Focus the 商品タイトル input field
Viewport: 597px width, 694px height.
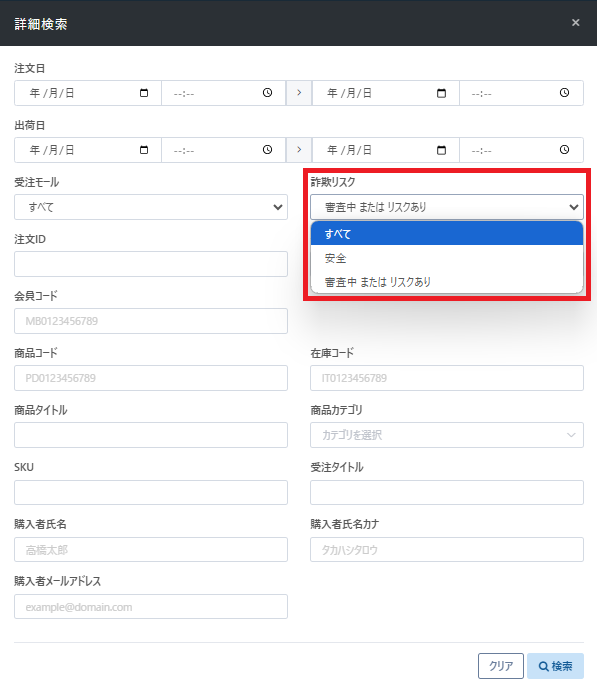151,435
